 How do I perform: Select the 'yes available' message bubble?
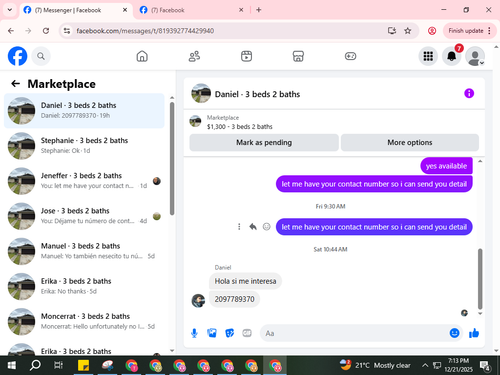click(446, 166)
